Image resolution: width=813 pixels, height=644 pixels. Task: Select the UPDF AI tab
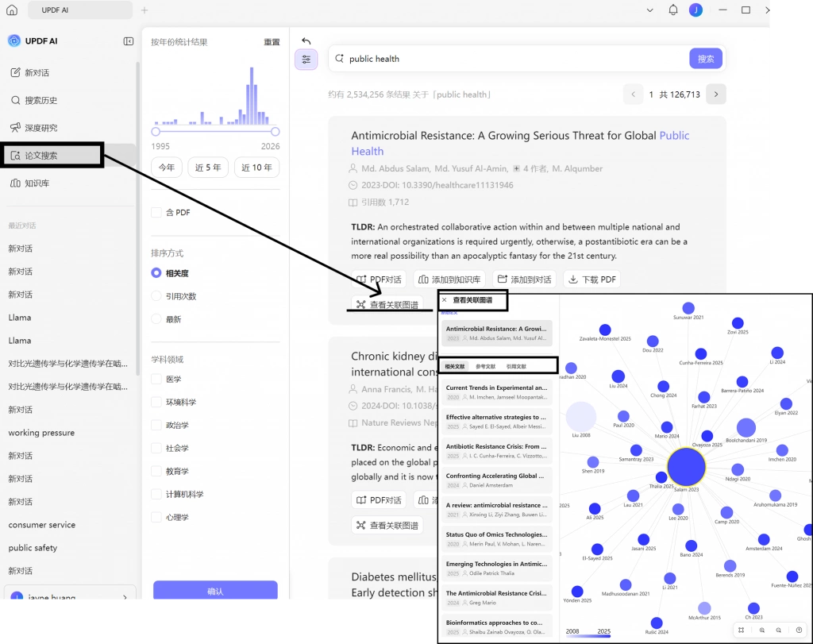80,10
